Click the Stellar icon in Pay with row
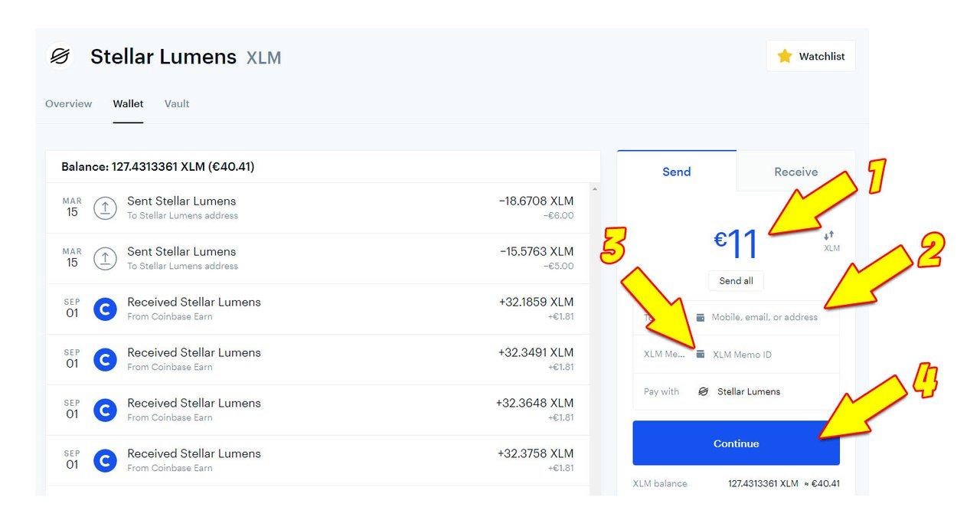The image size is (980, 530). coord(704,391)
